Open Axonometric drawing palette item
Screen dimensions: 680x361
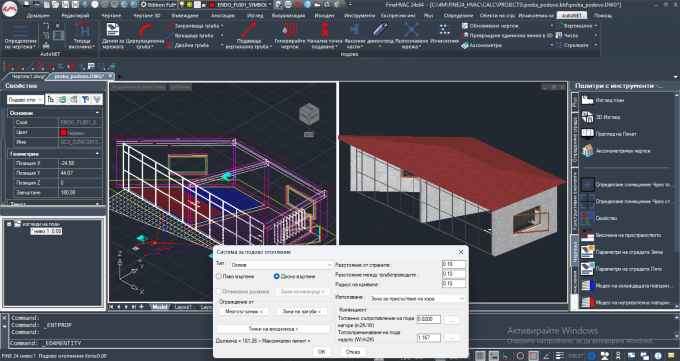point(616,151)
